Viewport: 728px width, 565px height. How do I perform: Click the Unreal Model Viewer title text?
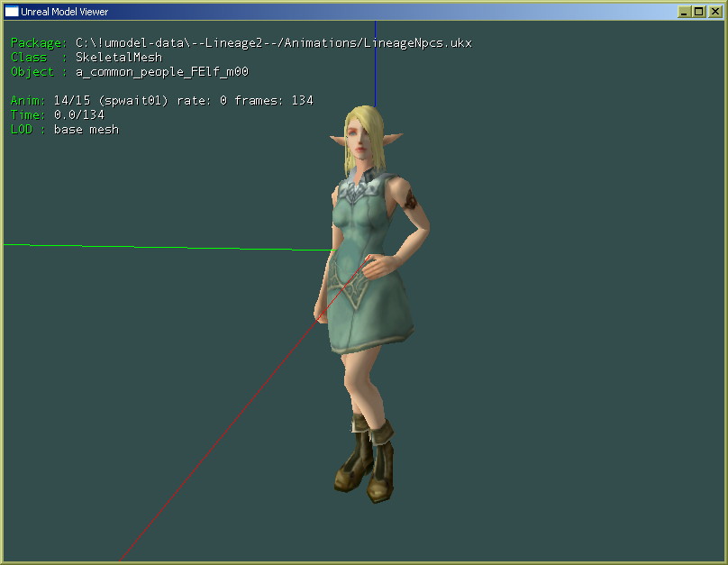[x=64, y=12]
